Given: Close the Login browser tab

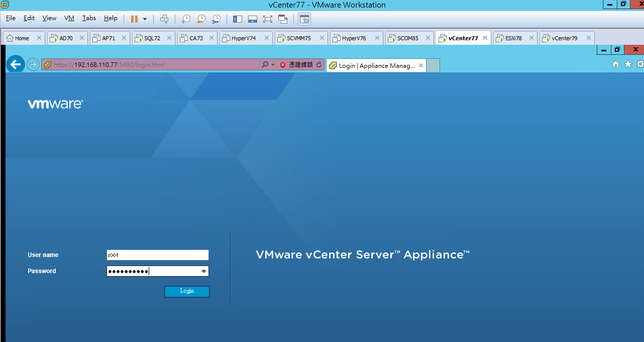Looking at the screenshot, I should point(421,65).
